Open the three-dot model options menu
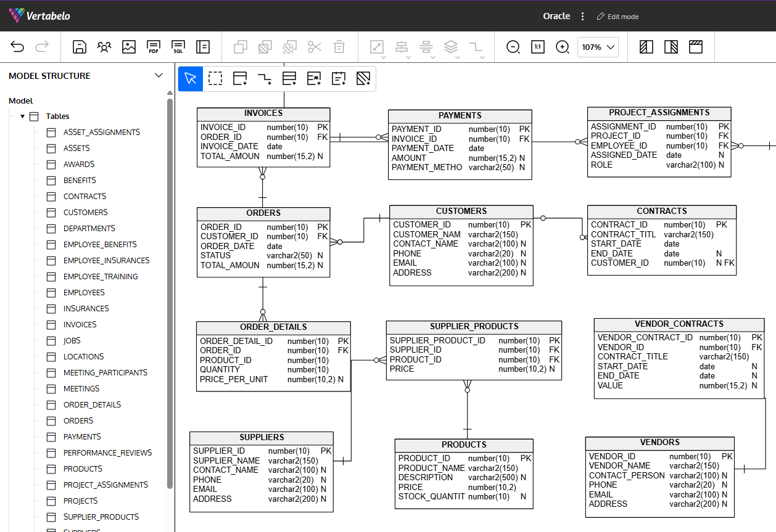Screen dimensions: 776x532 (583, 17)
